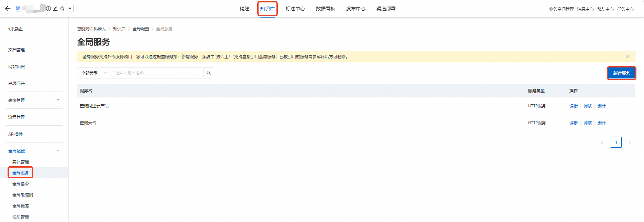Select the 查询阿里云产品 service name
Viewport: 644px width, 222px height.
pyautogui.click(x=94, y=106)
